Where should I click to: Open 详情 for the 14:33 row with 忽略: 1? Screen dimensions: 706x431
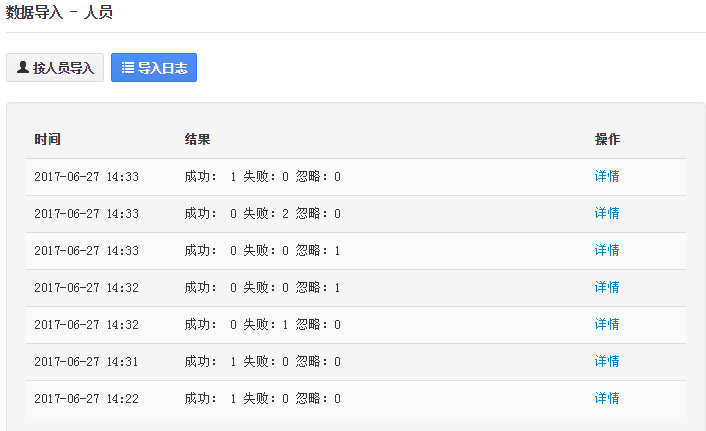tap(607, 251)
